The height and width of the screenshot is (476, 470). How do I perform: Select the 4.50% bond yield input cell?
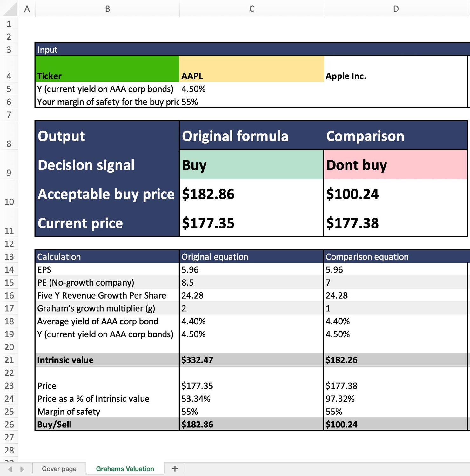pos(252,89)
